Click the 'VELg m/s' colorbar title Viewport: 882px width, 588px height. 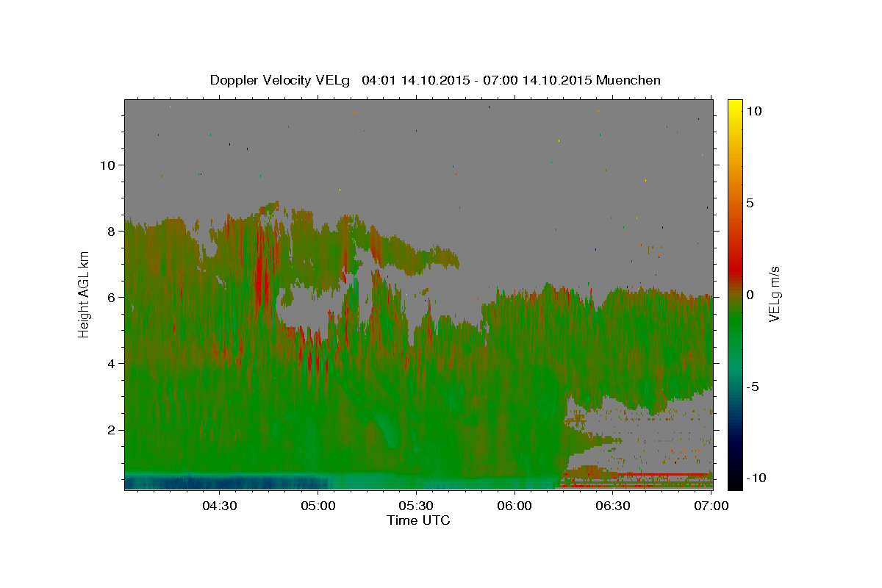click(x=775, y=295)
